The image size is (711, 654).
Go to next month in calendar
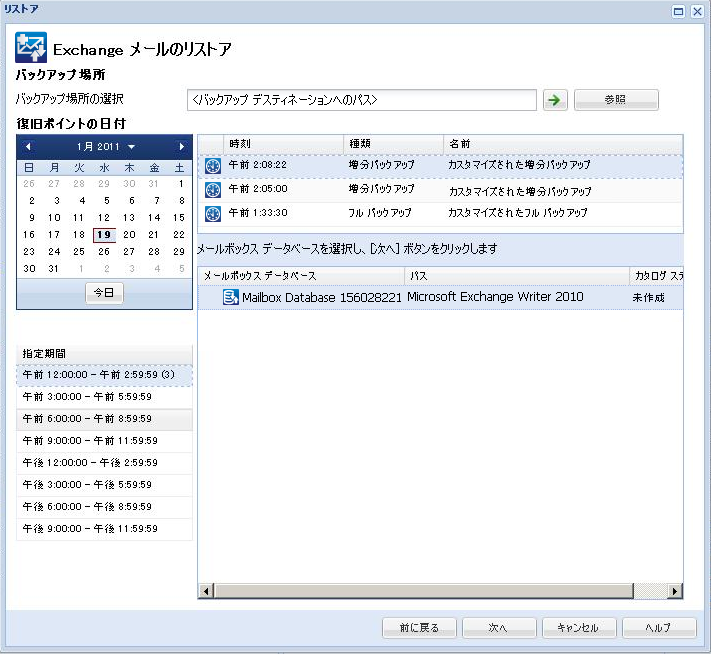[x=181, y=147]
